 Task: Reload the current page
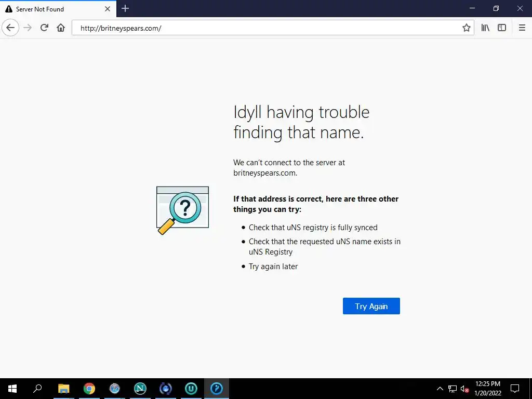coord(45,28)
